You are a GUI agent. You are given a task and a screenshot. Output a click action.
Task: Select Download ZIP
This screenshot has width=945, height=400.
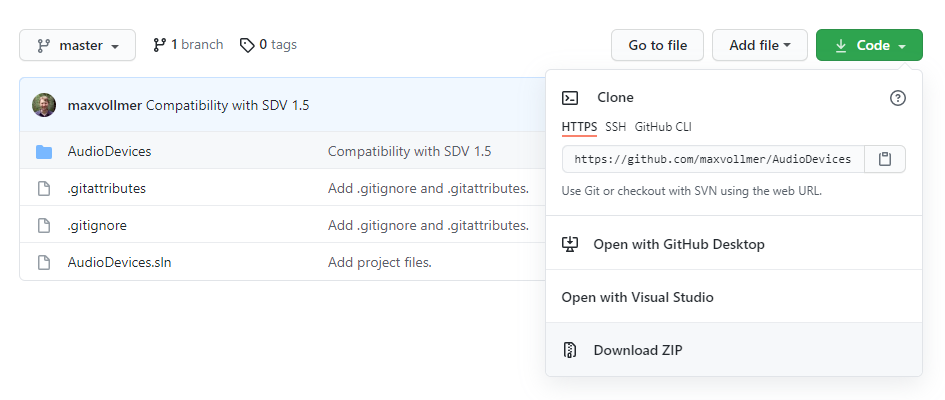click(x=733, y=350)
